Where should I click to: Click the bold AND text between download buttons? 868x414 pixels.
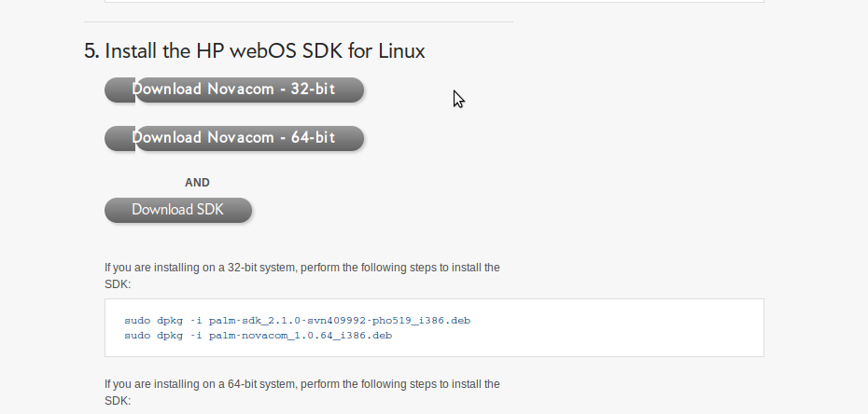click(197, 183)
